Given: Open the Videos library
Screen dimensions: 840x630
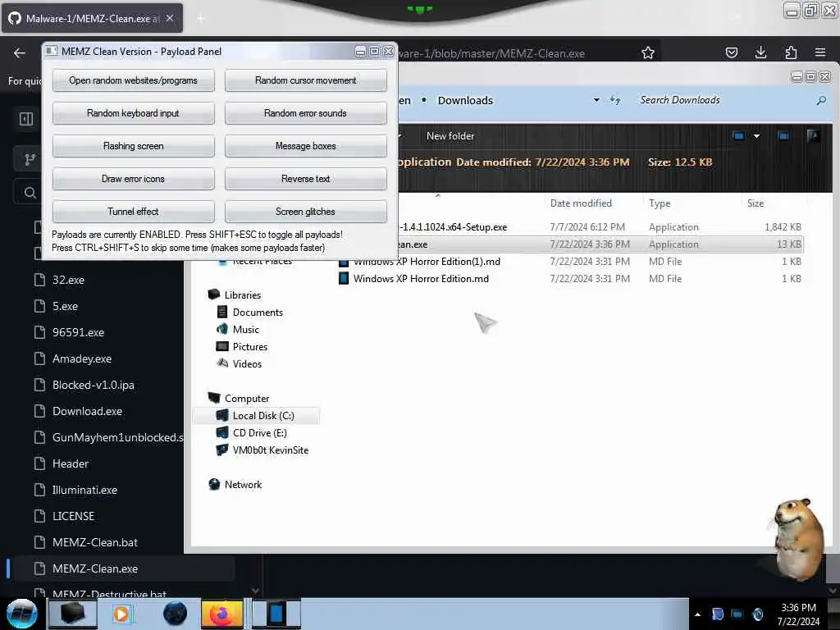Looking at the screenshot, I should tap(247, 363).
